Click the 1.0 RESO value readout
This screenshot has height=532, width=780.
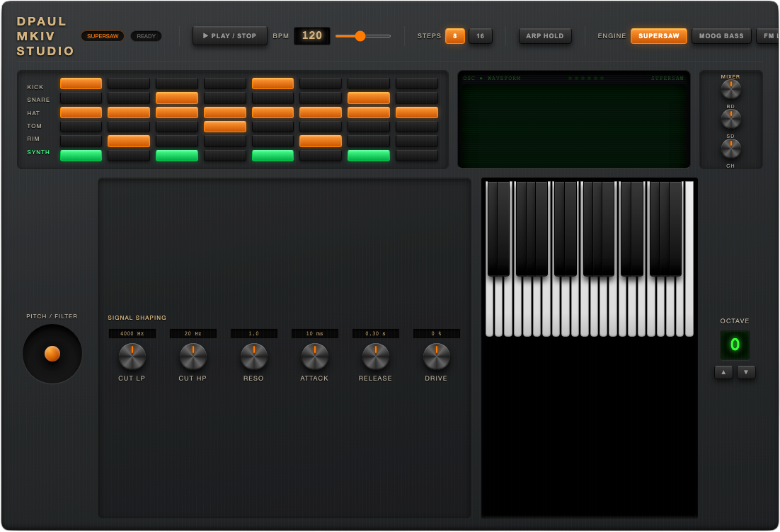tap(253, 334)
